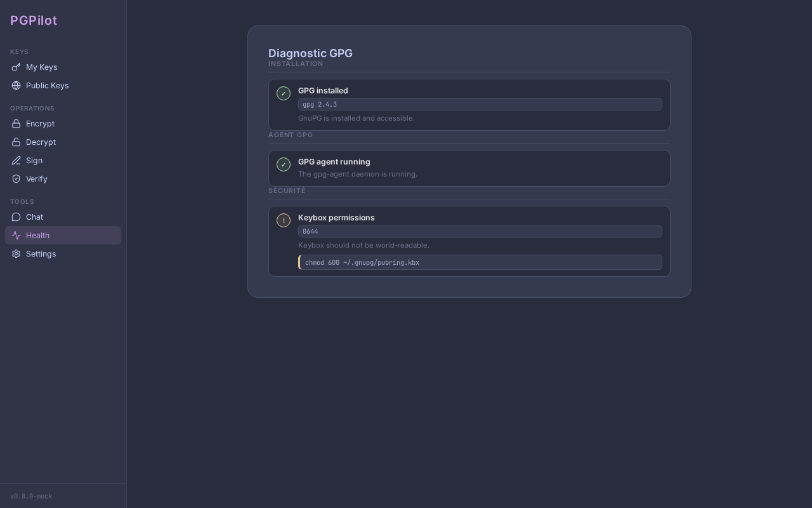Go to Public Keys
Image resolution: width=812 pixels, height=508 pixels.
[63, 86]
